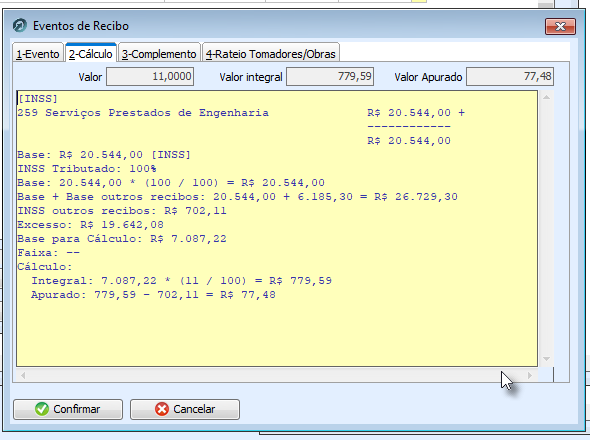Click the horizontal scrollbar right arrow
This screenshot has width=590, height=440.
pyautogui.click(x=530, y=375)
